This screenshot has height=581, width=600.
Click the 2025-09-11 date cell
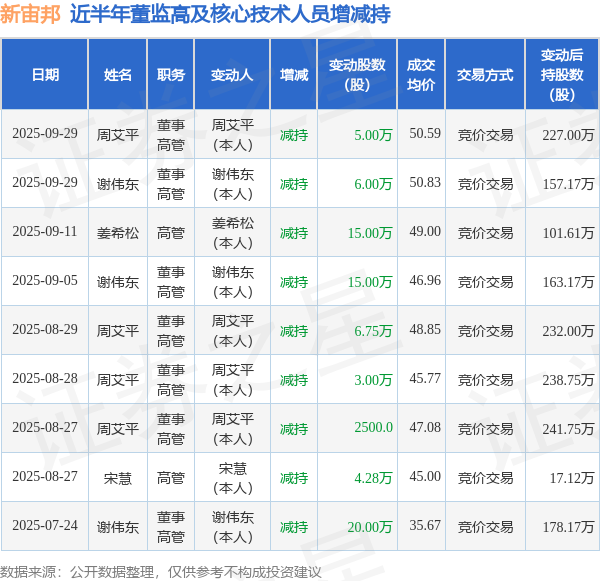click(x=45, y=232)
